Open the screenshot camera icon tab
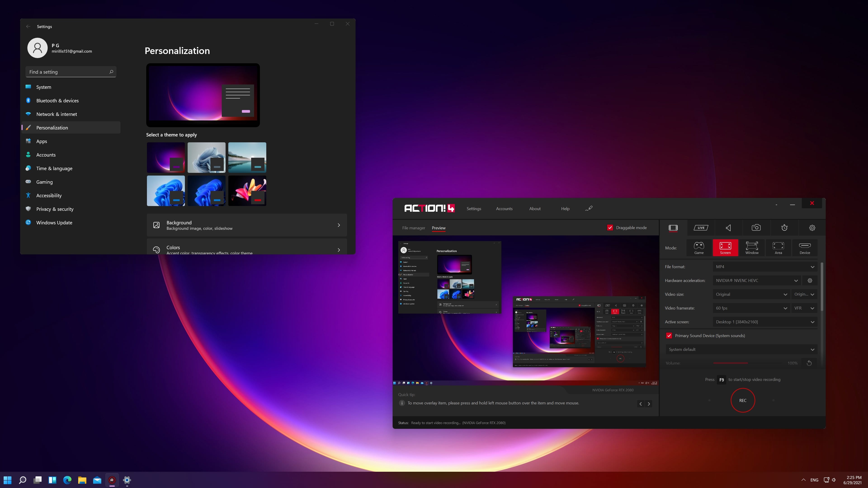The image size is (868, 488). pos(756,228)
